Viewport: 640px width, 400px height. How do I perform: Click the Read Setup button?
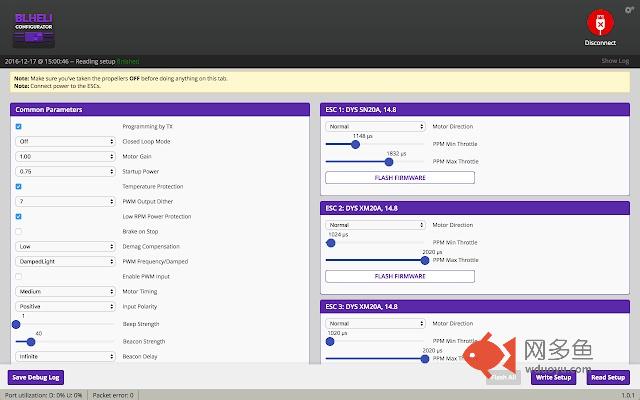point(608,377)
